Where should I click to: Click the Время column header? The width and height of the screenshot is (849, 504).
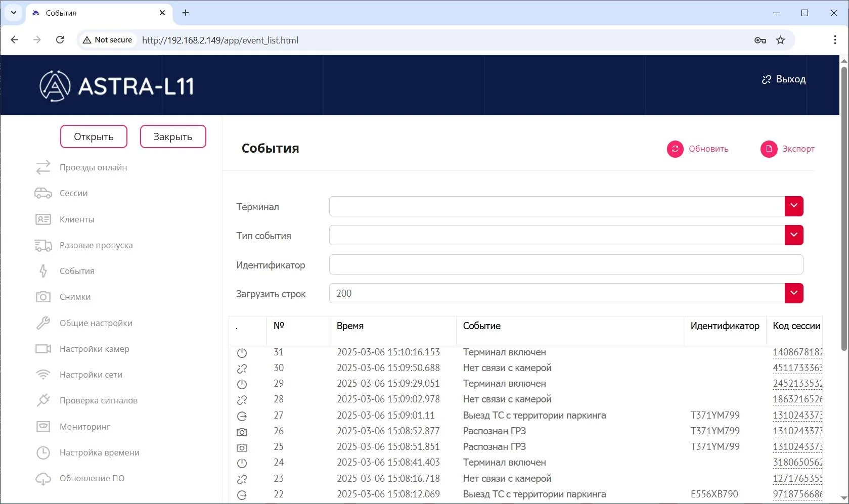(x=350, y=326)
